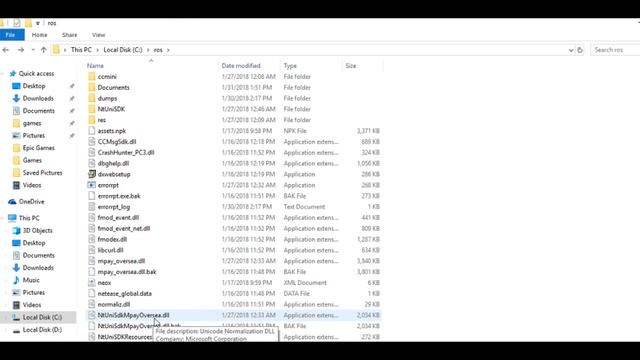Click the dxwebsetup application icon
Screen dimensions: 640x360
pos(92,174)
